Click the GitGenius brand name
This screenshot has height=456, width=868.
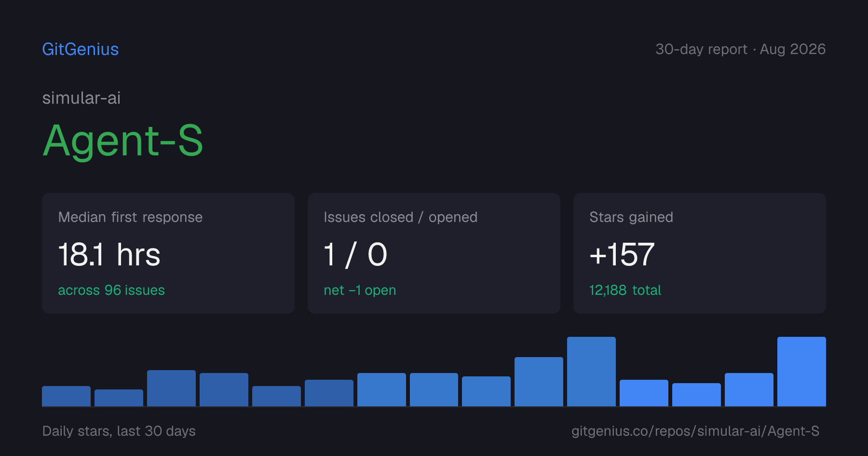81,49
